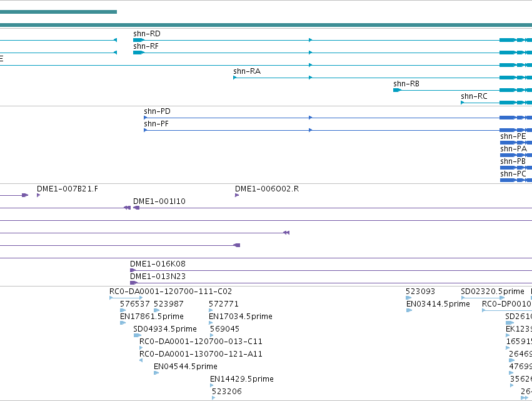The height and width of the screenshot is (401, 532).
Task: Select the shn-PA protein label
Action: pos(513,149)
